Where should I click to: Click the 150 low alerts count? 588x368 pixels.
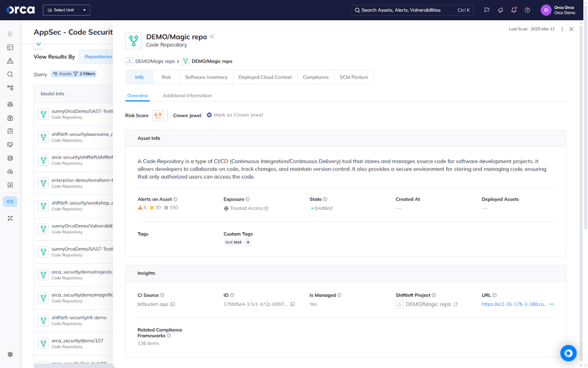(171, 208)
